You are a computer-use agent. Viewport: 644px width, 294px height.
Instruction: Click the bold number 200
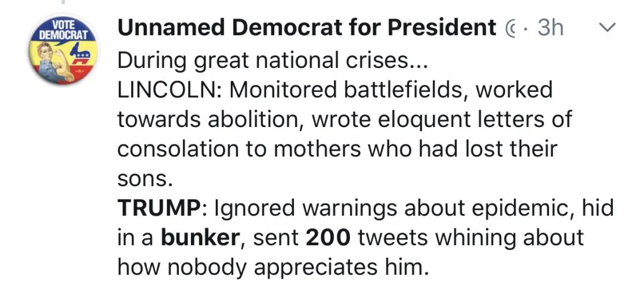[x=328, y=238]
